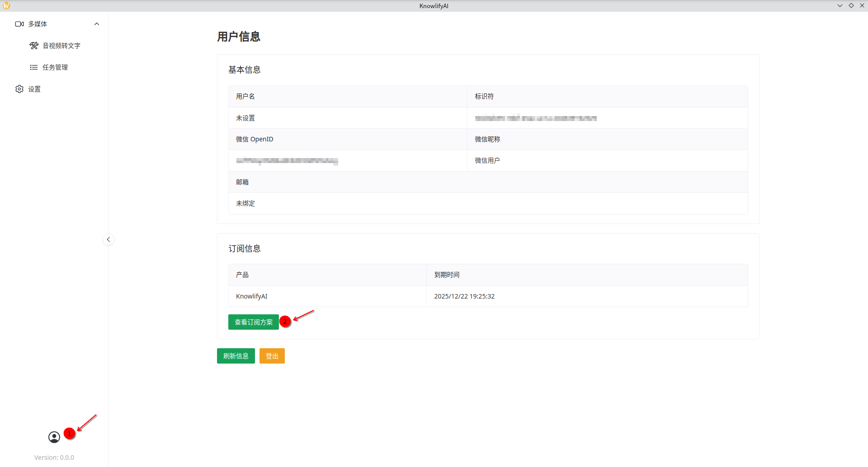
Task: Click the tools icon beside 音视频转文字
Action: tap(34, 46)
